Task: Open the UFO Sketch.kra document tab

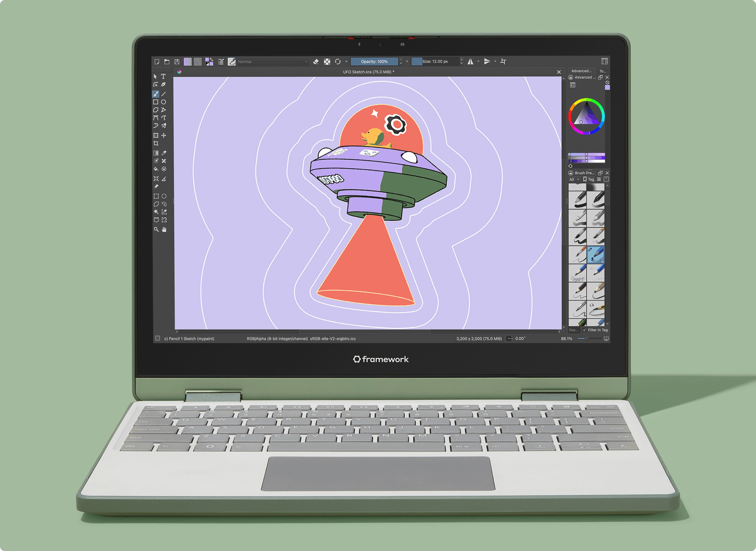Action: click(368, 72)
